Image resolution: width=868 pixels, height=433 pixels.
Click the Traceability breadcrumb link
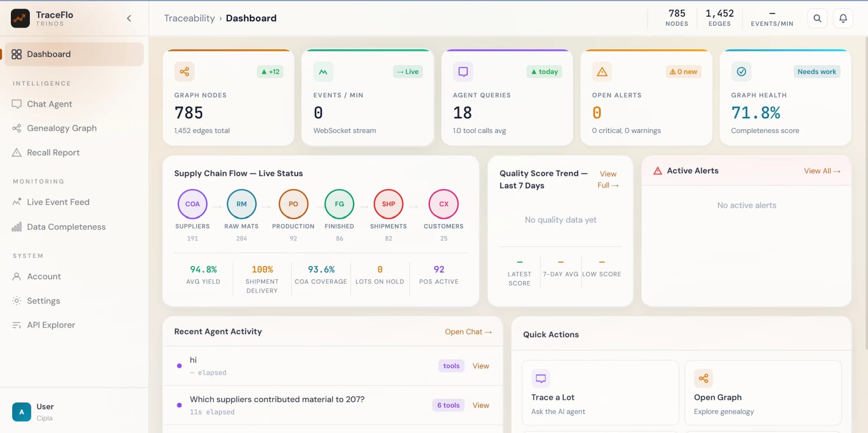point(189,18)
